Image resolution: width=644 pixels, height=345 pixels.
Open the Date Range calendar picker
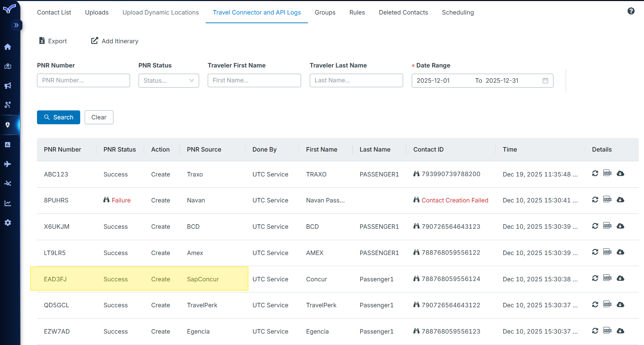pyautogui.click(x=545, y=81)
